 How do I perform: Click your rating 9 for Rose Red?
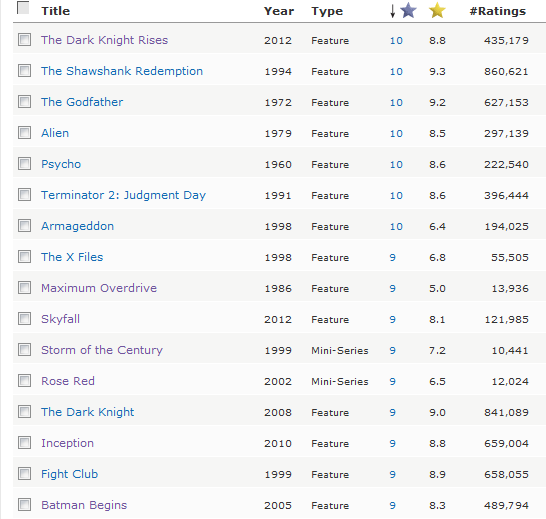(392, 381)
